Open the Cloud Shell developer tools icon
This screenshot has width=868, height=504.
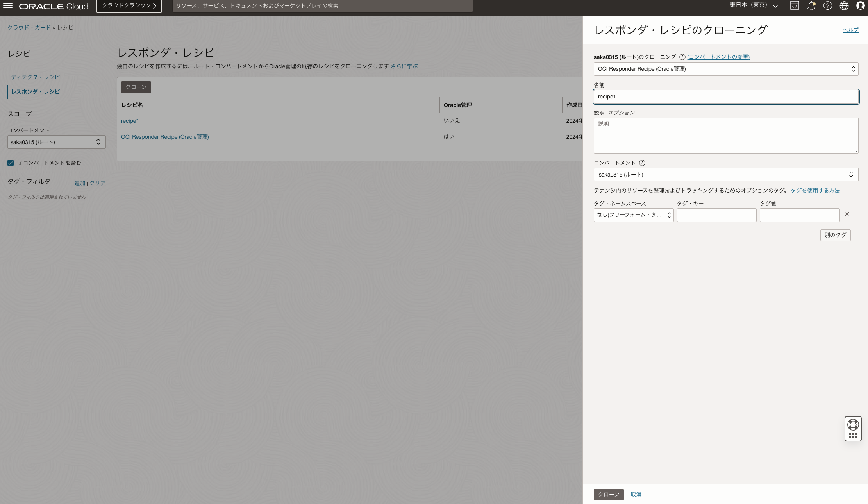(795, 5)
